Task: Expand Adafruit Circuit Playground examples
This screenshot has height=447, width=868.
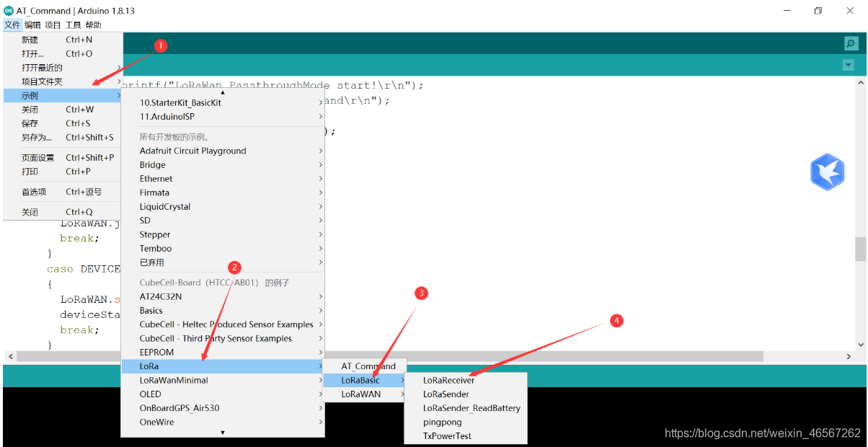Action: pos(223,151)
